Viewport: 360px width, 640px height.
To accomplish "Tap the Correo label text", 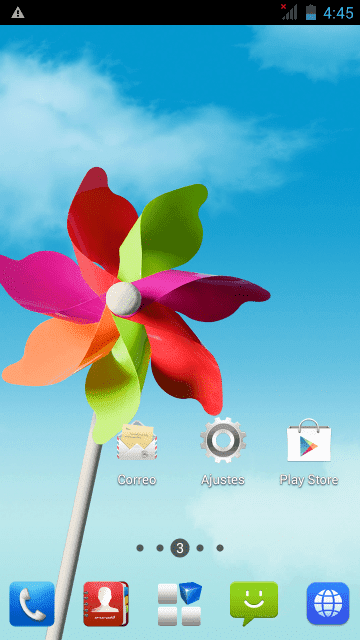I will coord(137,480).
